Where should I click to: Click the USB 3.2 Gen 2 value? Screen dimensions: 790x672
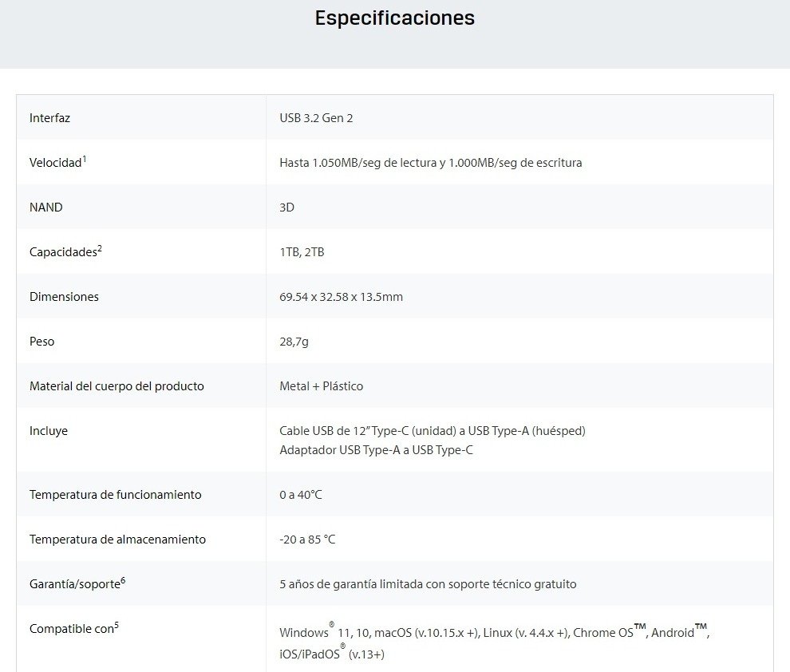point(316,118)
